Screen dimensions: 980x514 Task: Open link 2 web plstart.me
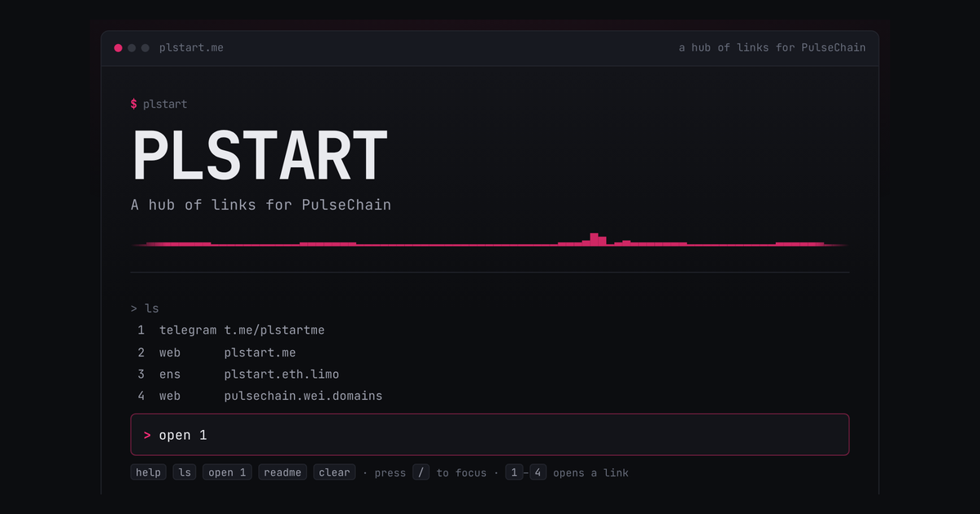point(216,352)
